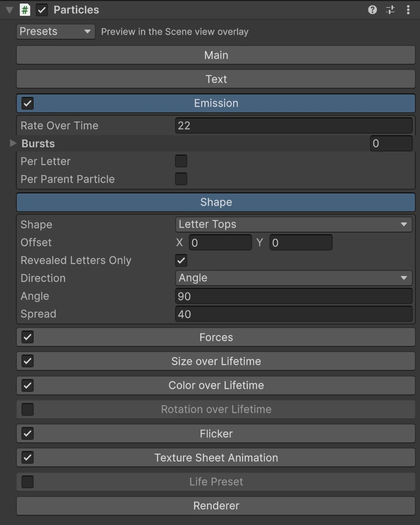Expand the Rotation over Lifetime section
Image resolution: width=420 pixels, height=525 pixels.
[216, 409]
